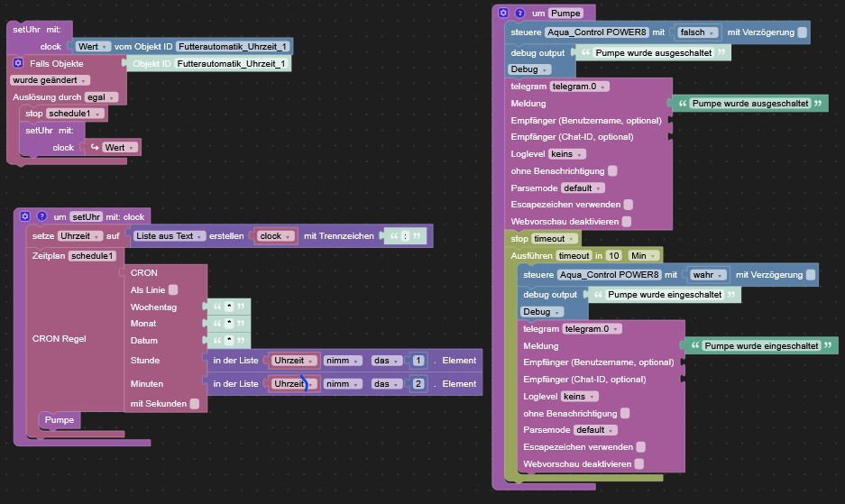The image size is (845, 504).
Task: Open the Min time unit dropdown
Action: pos(642,255)
